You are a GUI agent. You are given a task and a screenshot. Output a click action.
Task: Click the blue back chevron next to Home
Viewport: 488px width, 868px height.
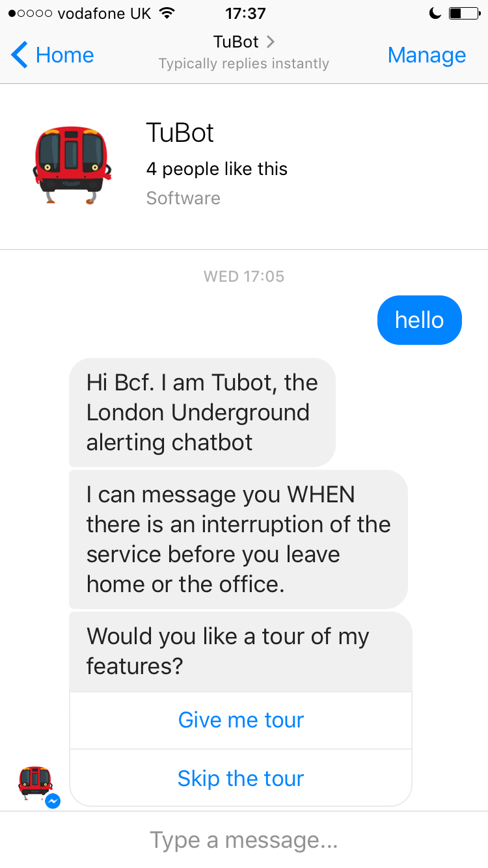pos(18,55)
